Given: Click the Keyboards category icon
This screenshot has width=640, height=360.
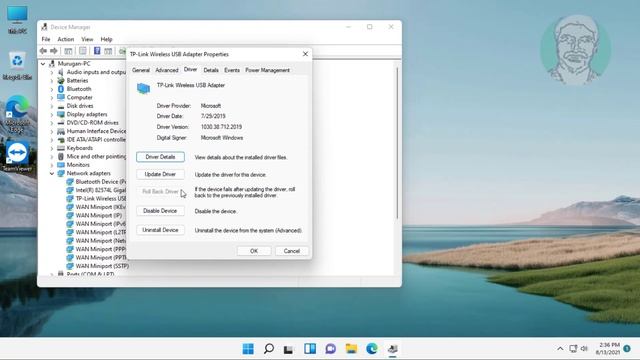Looking at the screenshot, I should pos(61,148).
